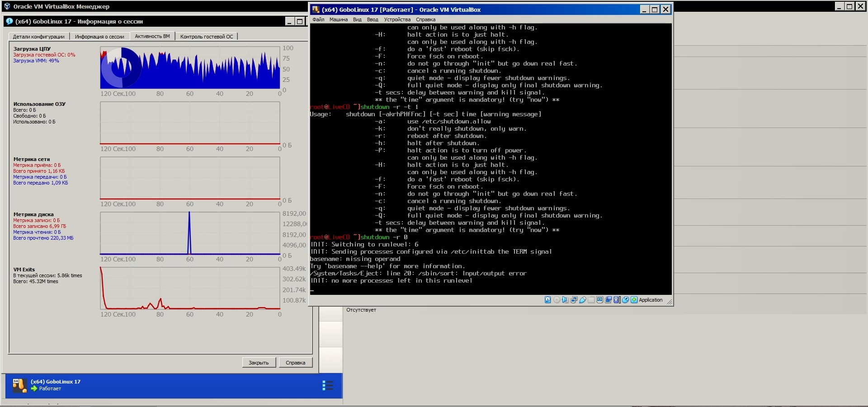Open the audio indicator in VM status bar
This screenshot has width=868, height=407.
565,300
